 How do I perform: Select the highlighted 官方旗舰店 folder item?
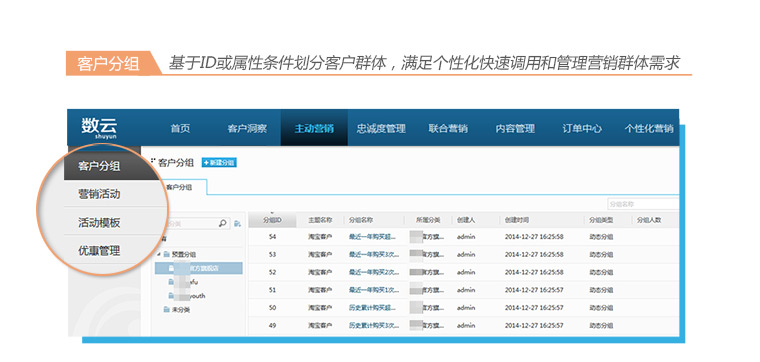pyautogui.click(x=199, y=268)
